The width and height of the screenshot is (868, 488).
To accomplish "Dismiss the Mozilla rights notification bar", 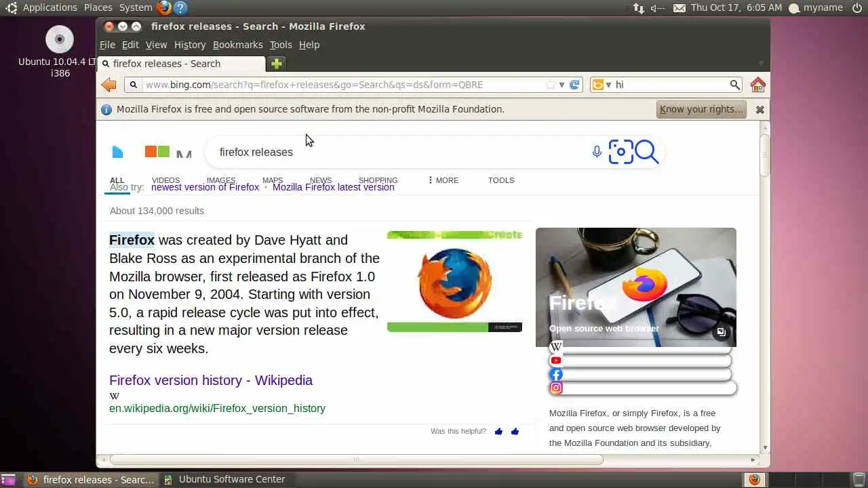I will (760, 109).
